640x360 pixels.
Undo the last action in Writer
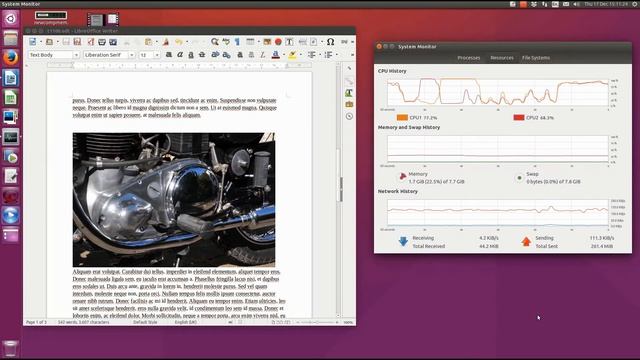pyautogui.click(x=179, y=42)
